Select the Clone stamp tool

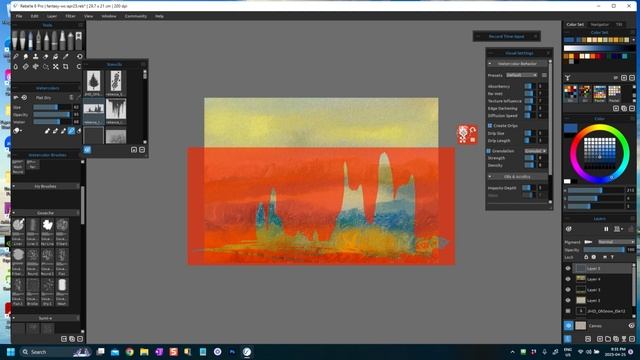[36, 56]
